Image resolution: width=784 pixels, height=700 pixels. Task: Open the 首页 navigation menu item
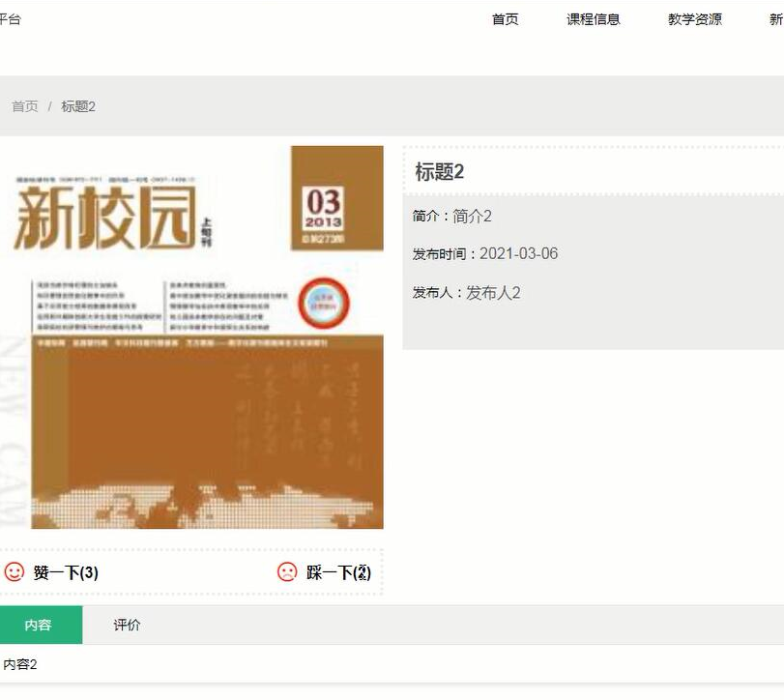coord(505,19)
